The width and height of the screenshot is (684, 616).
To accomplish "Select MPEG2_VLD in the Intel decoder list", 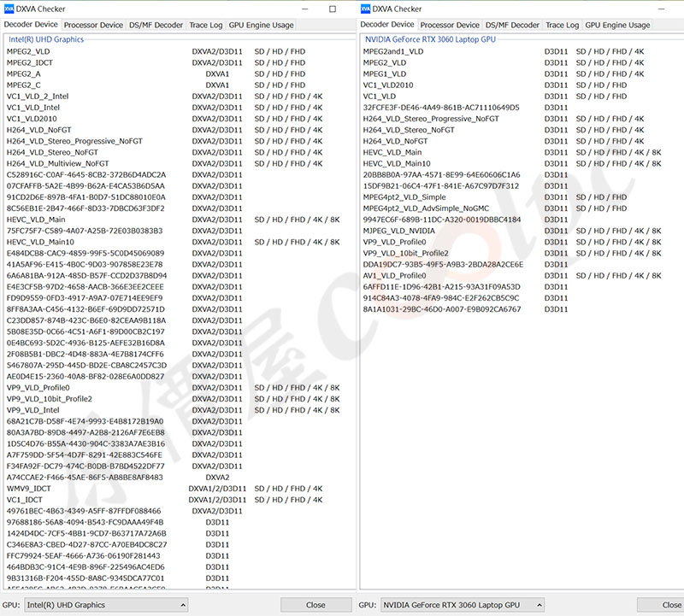I will (x=156, y=51).
